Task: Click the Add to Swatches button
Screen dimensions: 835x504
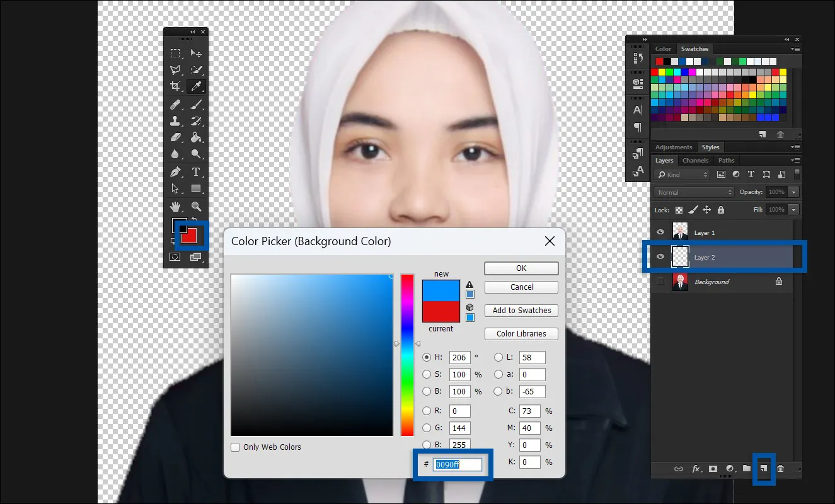Action: point(521,310)
